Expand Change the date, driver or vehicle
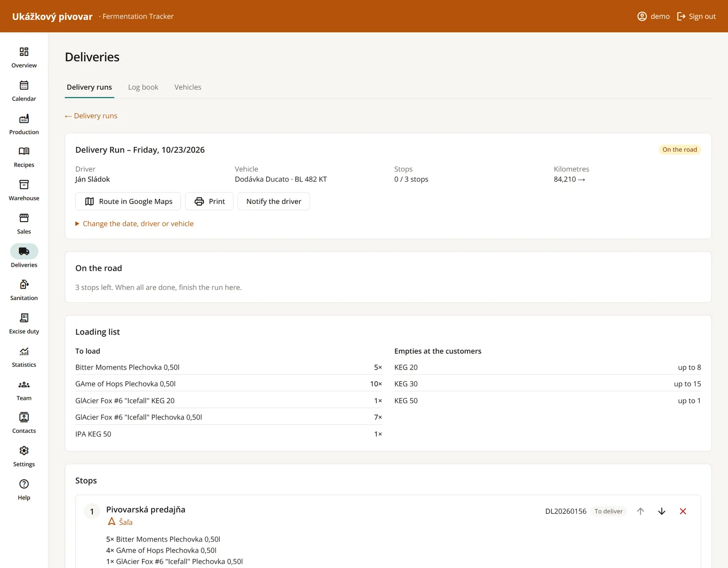 tap(135, 223)
